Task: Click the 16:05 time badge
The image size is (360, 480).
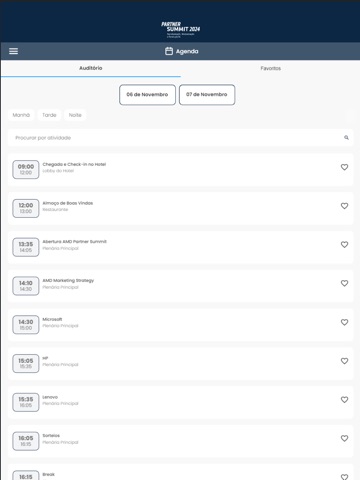Action: point(26,441)
